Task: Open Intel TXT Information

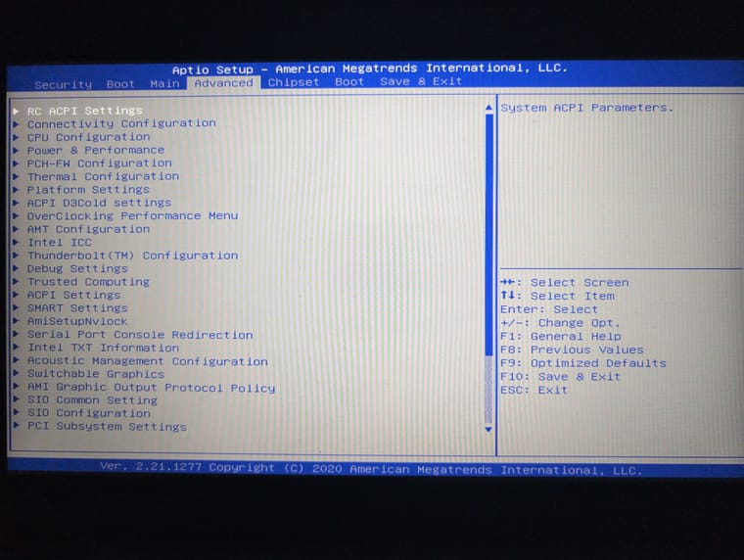Action: point(103,348)
